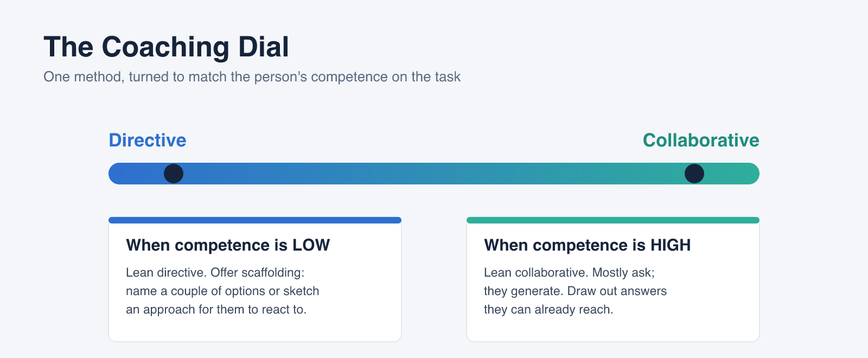Click The Coaching Dial title
The height and width of the screenshot is (358, 868).
pyautogui.click(x=167, y=47)
